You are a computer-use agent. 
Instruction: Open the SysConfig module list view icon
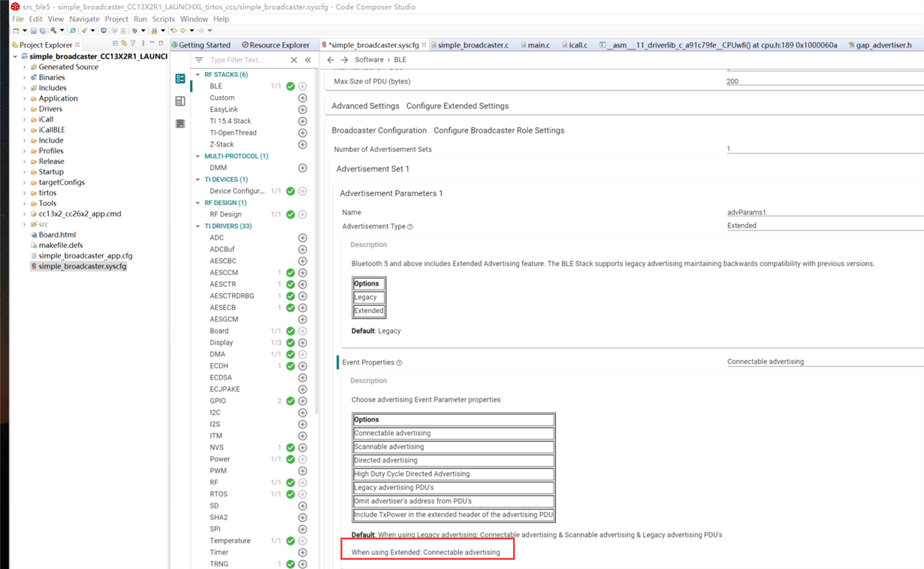pyautogui.click(x=180, y=79)
